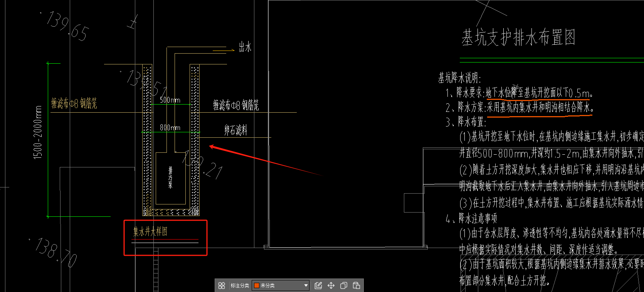Click the 降水方案 line of text
The width and height of the screenshot is (644, 292).
(519, 107)
